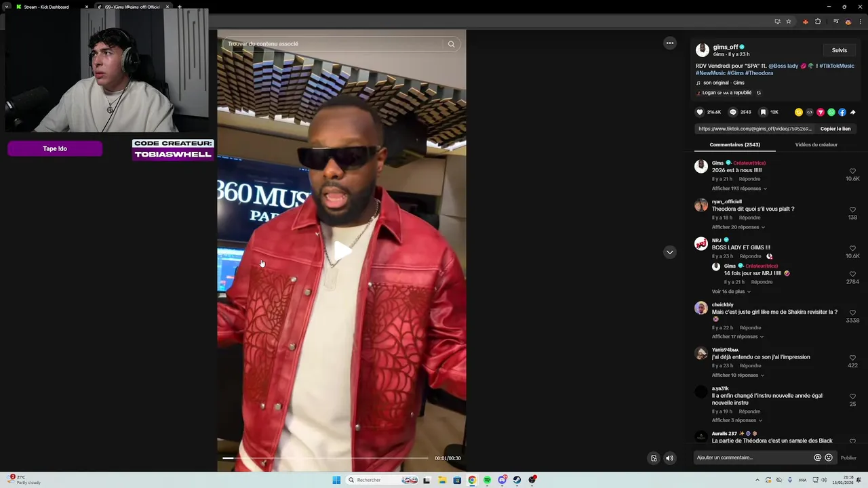Like cheickbly's Shakira comment

tap(852, 313)
